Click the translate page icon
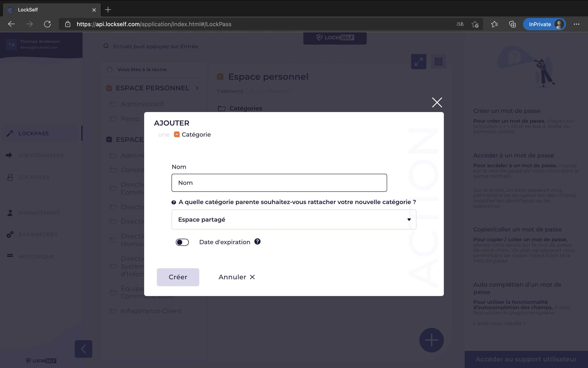 click(x=460, y=24)
